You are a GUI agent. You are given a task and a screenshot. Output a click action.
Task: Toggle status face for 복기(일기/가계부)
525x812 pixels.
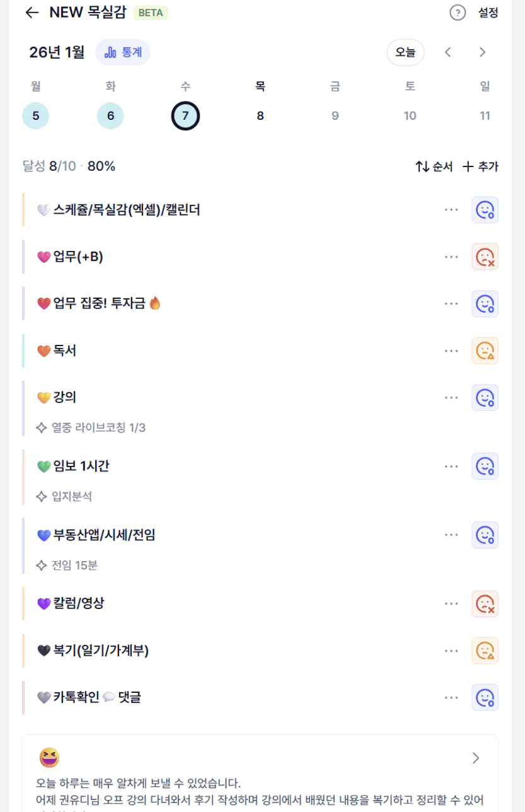tap(485, 651)
